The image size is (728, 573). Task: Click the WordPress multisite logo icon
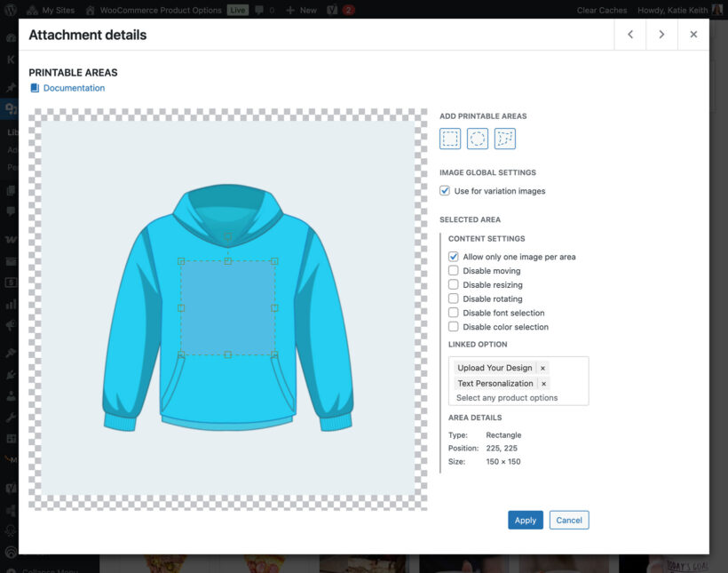tap(12, 10)
